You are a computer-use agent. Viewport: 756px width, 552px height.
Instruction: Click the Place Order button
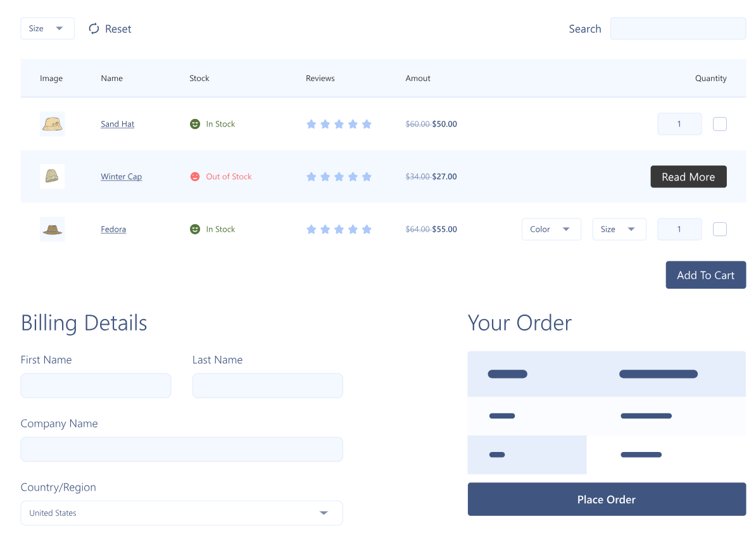(606, 499)
